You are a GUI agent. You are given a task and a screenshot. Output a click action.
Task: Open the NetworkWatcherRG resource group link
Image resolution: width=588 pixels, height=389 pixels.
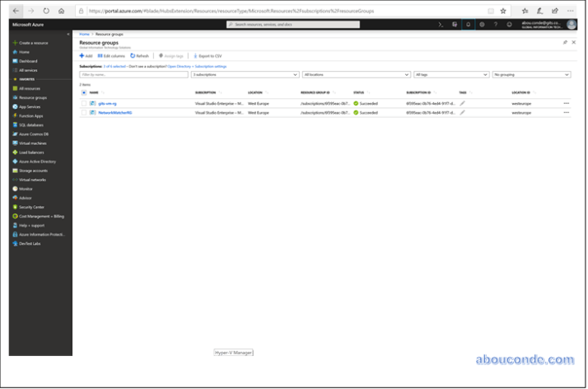[x=114, y=112]
